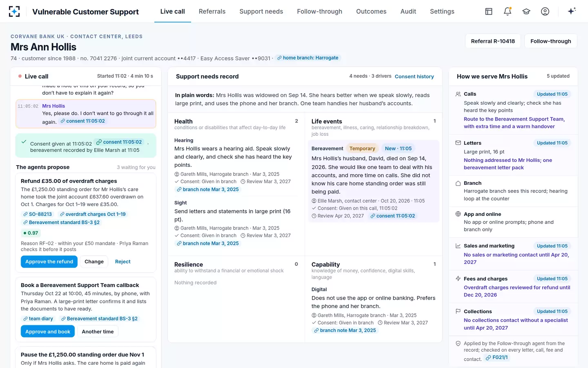Open Referral R-10418 button

coord(493,41)
